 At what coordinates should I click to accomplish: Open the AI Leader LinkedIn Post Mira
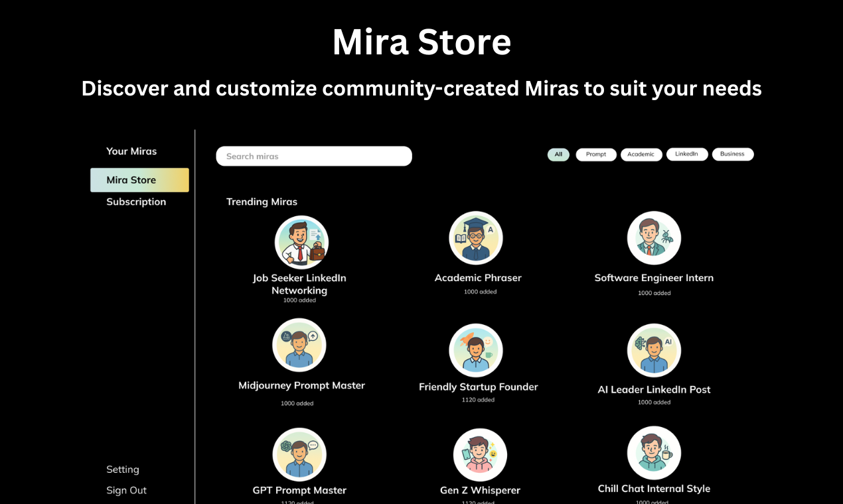(x=654, y=350)
